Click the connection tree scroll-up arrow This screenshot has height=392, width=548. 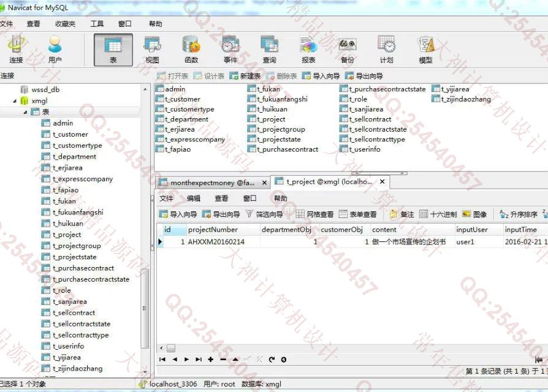click(145, 89)
